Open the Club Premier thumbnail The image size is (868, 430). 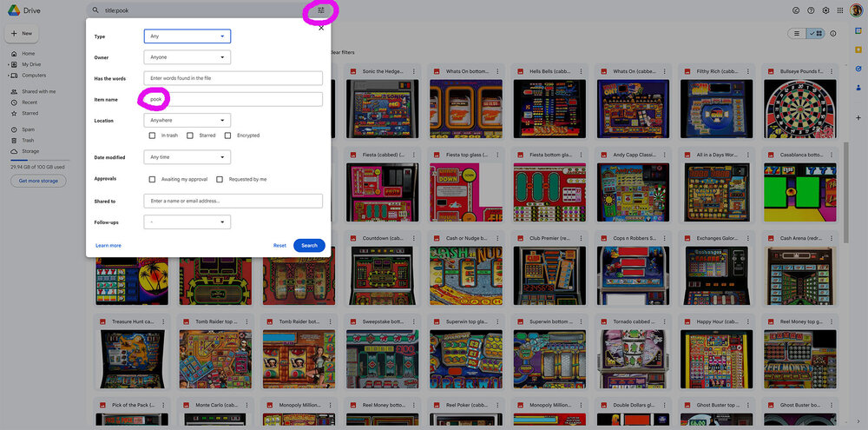click(x=549, y=275)
